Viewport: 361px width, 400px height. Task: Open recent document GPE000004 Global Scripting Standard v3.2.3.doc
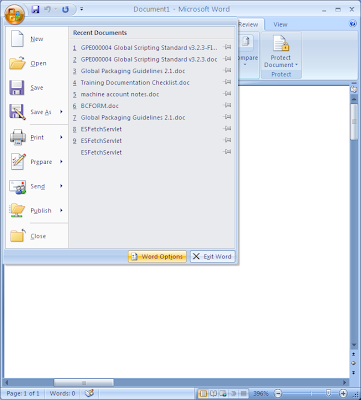pos(145,59)
